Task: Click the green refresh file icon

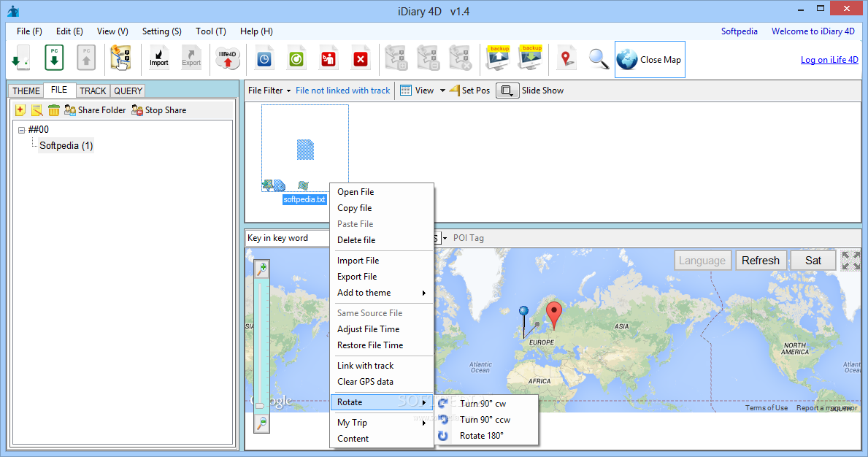Action: [296, 58]
